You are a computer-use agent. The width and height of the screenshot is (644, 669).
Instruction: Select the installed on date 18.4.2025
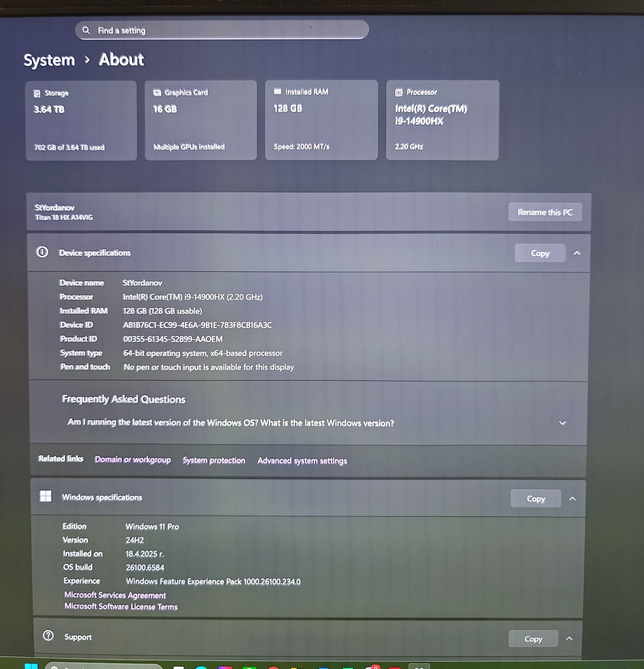coord(145,554)
